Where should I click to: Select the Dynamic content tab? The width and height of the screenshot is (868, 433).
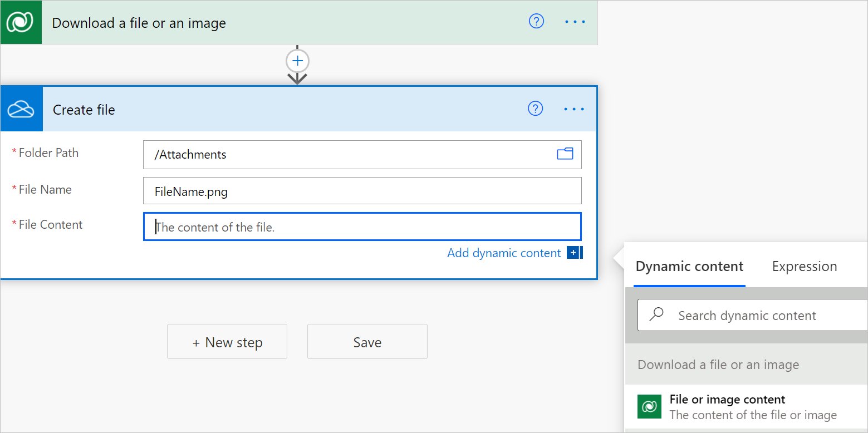coord(689,266)
